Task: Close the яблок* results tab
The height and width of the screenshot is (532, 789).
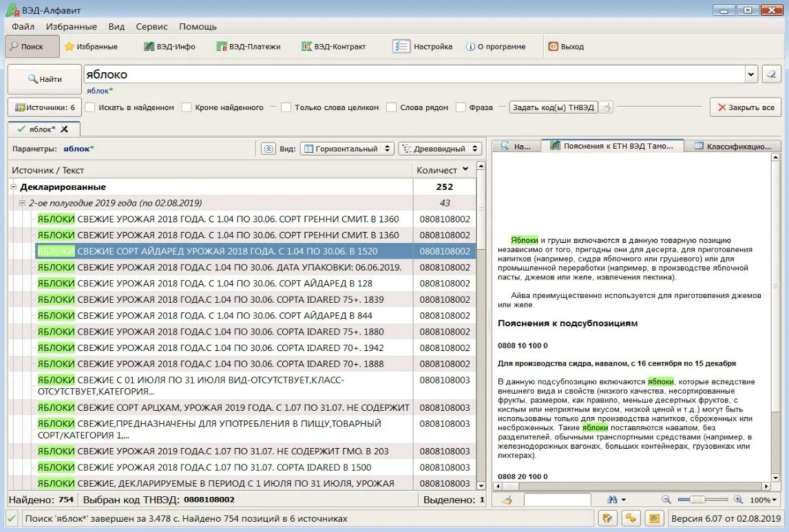Action: pos(65,129)
